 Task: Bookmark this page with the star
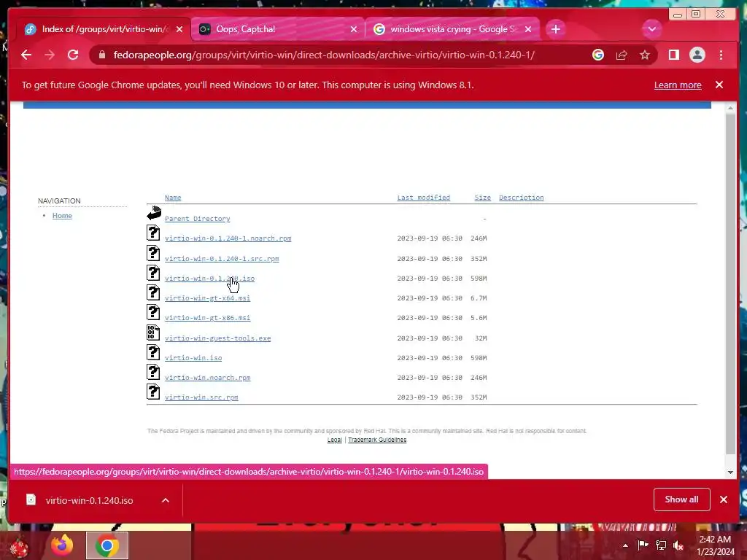point(645,55)
